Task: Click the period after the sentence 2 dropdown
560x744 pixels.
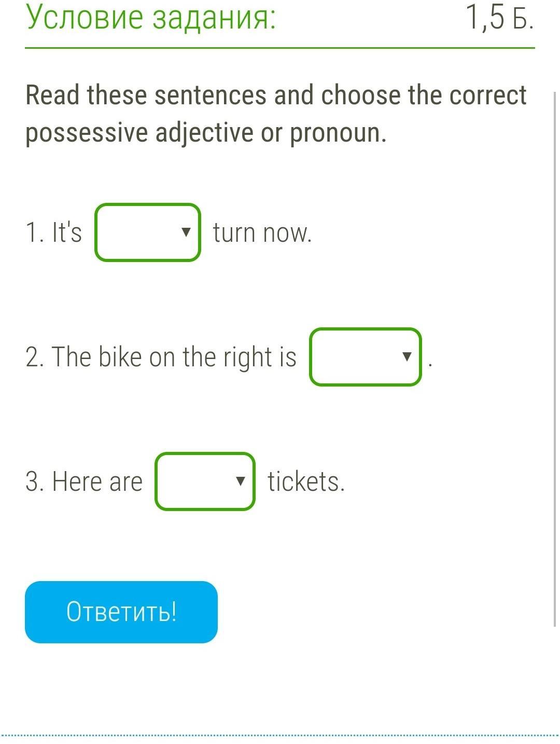Action: pos(430,366)
